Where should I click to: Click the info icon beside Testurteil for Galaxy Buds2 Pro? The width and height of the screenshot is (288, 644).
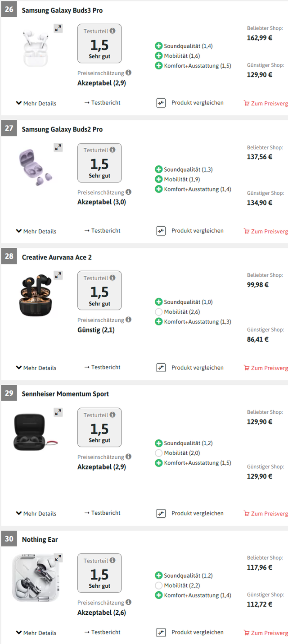[112, 150]
